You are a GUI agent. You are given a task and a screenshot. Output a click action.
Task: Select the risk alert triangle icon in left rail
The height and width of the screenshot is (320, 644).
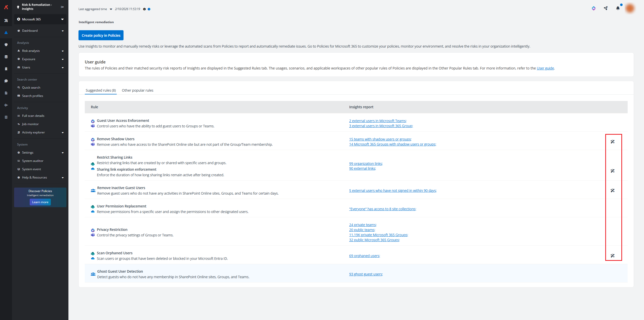coord(6,32)
